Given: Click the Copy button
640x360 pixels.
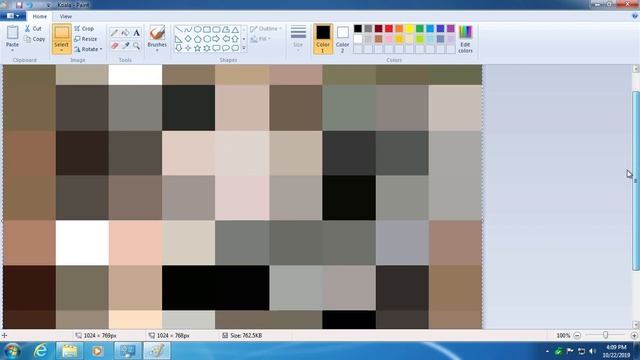Looking at the screenshot, I should click(34, 39).
